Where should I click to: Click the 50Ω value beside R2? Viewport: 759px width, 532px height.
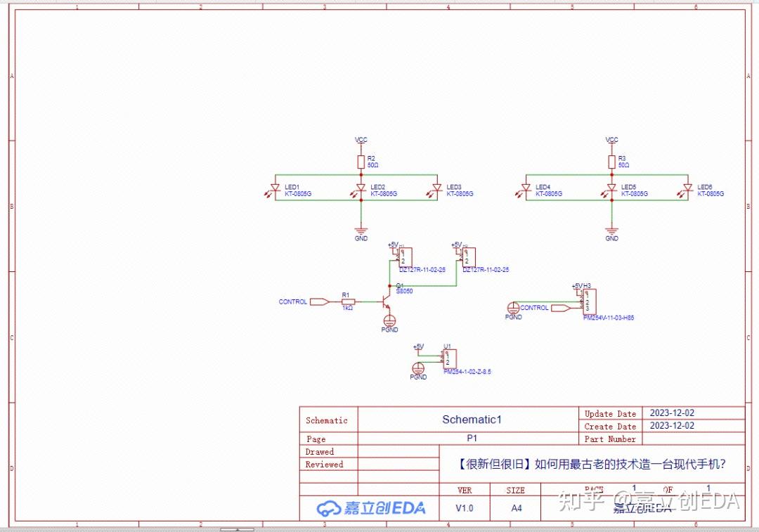tap(372, 165)
